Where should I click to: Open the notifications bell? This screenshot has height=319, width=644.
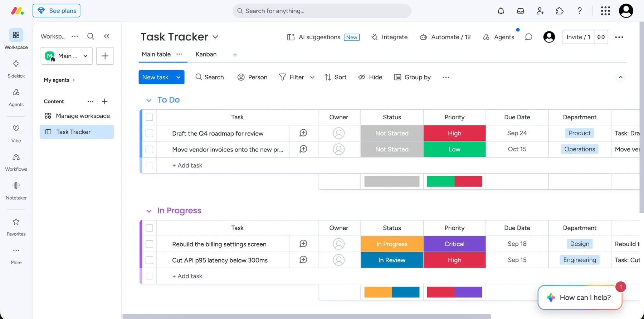point(501,11)
